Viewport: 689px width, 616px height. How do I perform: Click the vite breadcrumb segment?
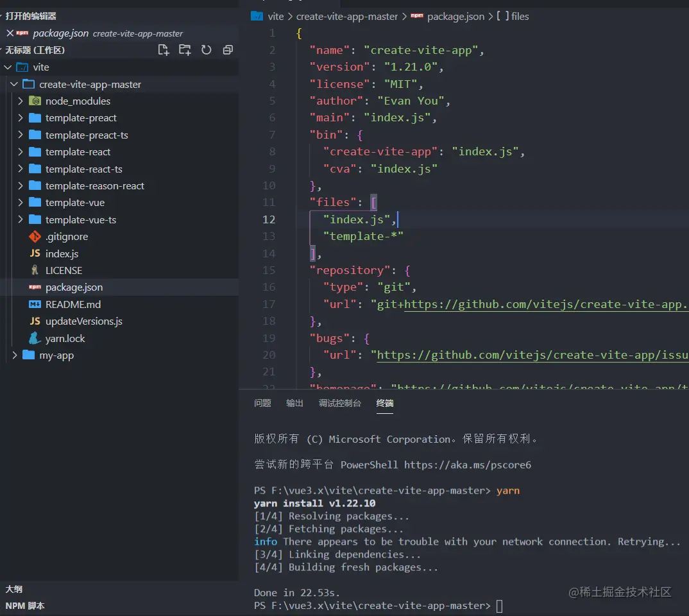pos(275,16)
